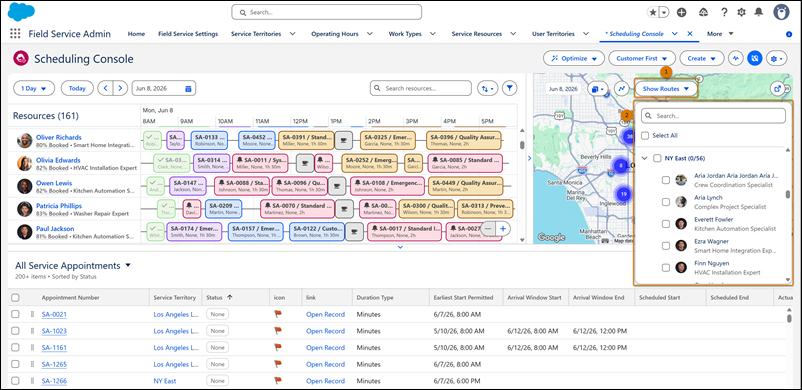Click the Today button
This screenshot has width=802, height=390.
click(77, 88)
